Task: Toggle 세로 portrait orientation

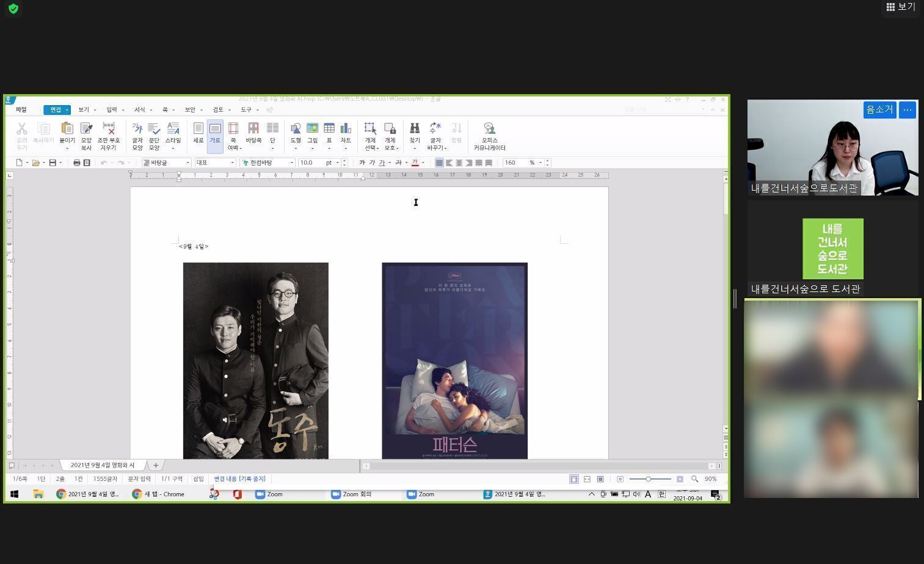Action: (x=198, y=130)
